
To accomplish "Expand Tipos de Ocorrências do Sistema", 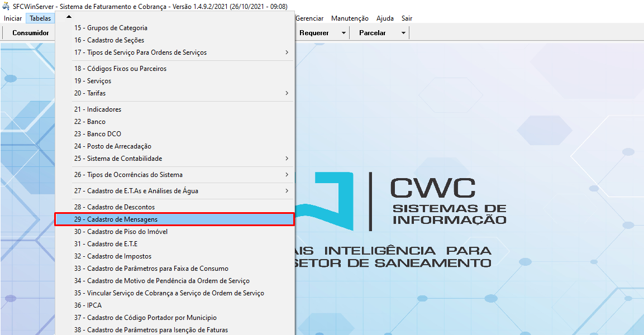I will [x=287, y=175].
